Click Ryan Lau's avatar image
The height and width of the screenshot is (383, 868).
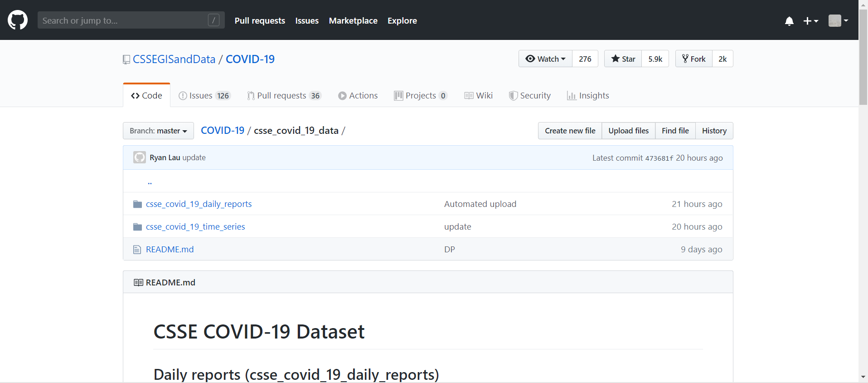[x=140, y=157]
